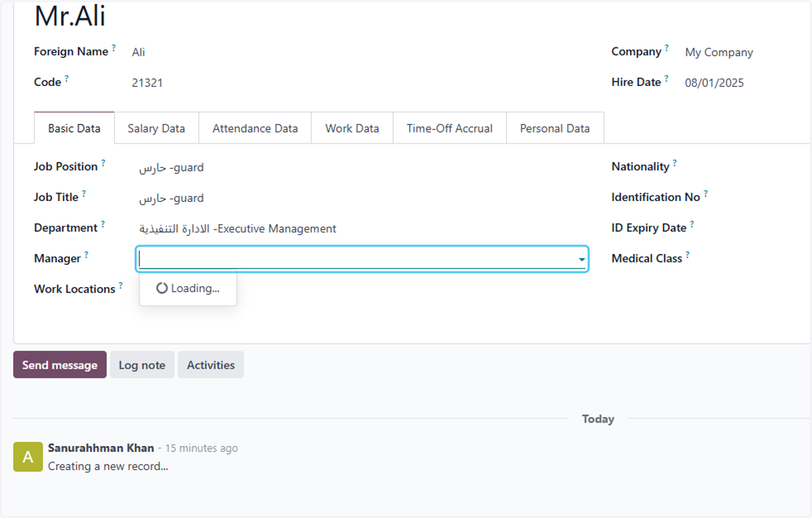
Task: Click into the Manager input field
Action: pos(357,259)
